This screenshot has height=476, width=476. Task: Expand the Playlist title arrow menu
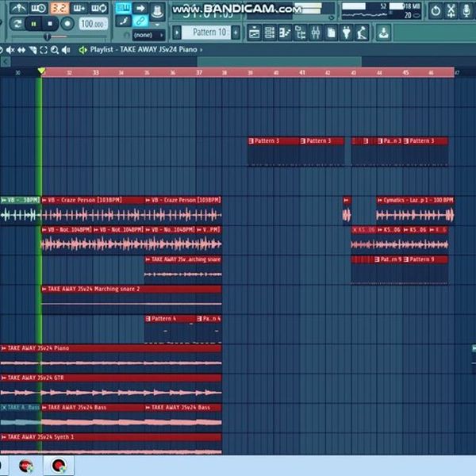pyautogui.click(x=201, y=49)
